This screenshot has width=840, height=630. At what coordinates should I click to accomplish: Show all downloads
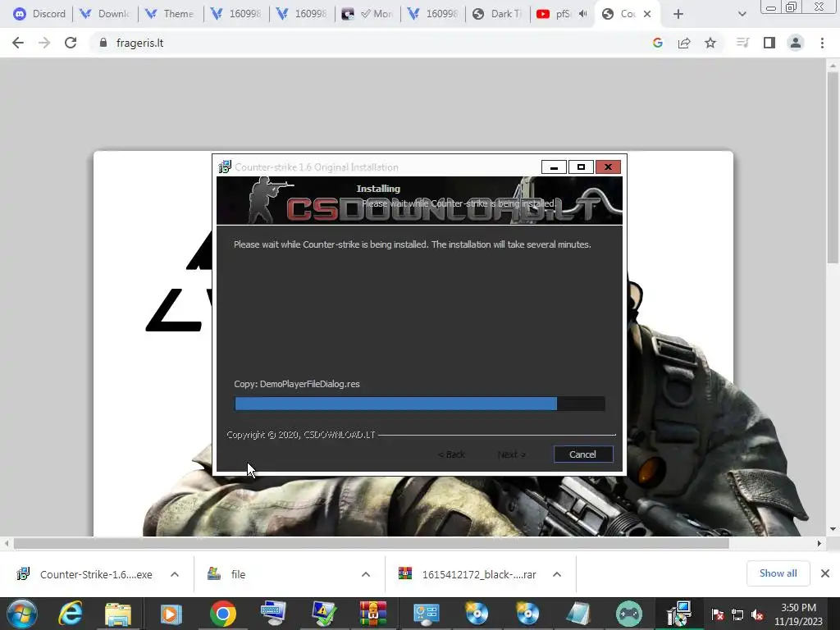click(778, 573)
